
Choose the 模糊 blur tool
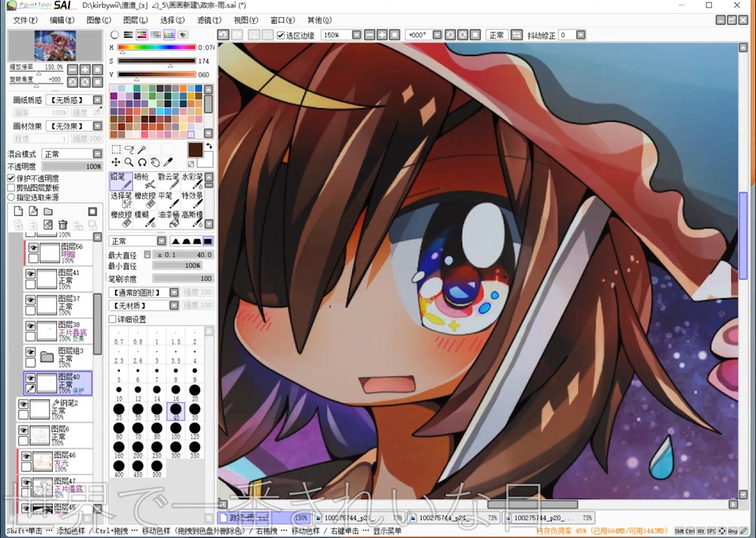coord(144,219)
